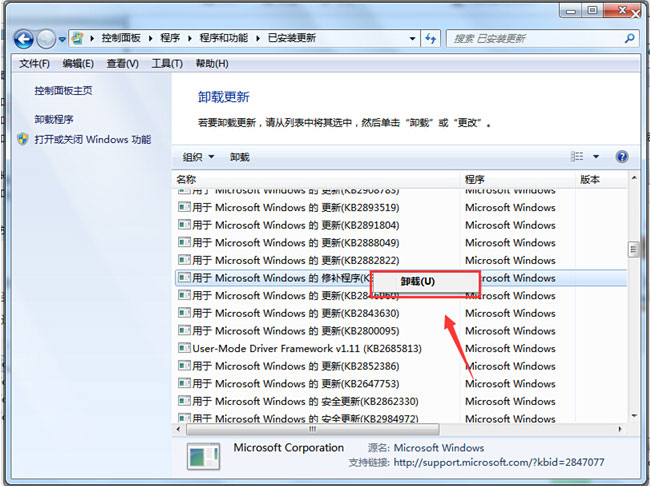Click the change view icon in toolbar
Viewport: 650px width, 486px height.
coord(577,156)
